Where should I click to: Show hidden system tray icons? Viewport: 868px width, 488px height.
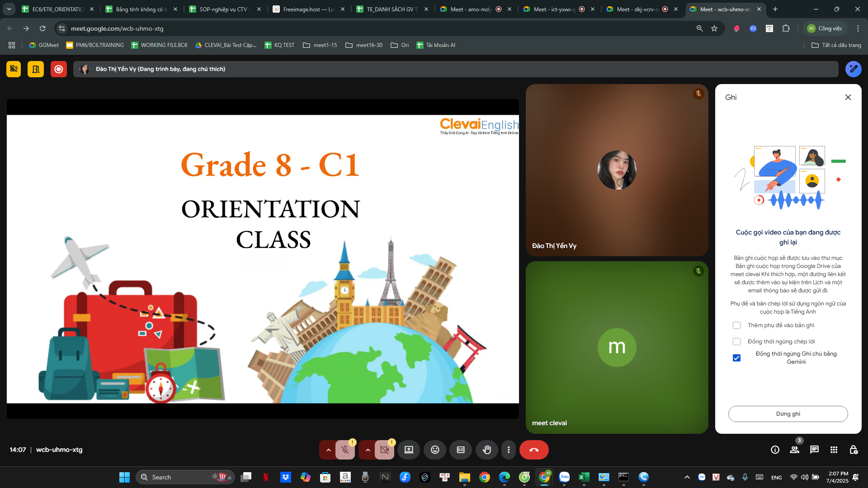pos(687,477)
